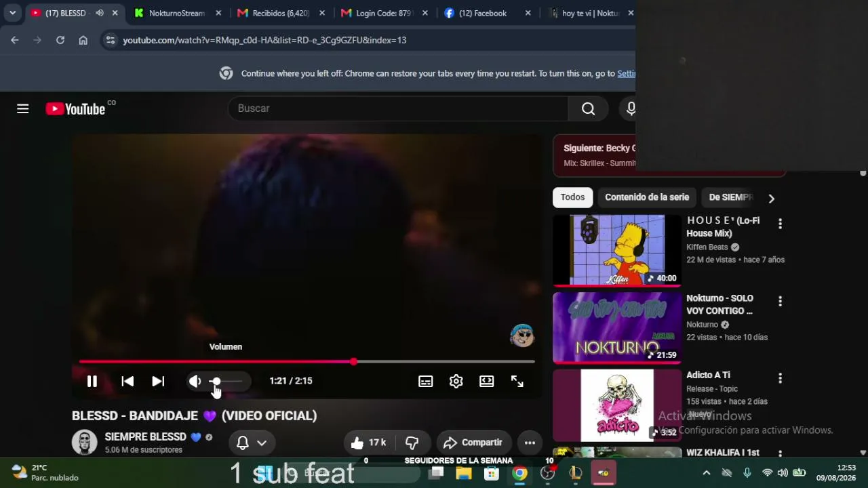The height and width of the screenshot is (488, 868).
Task: Show more filter chips with the right arrow
Action: (x=771, y=198)
